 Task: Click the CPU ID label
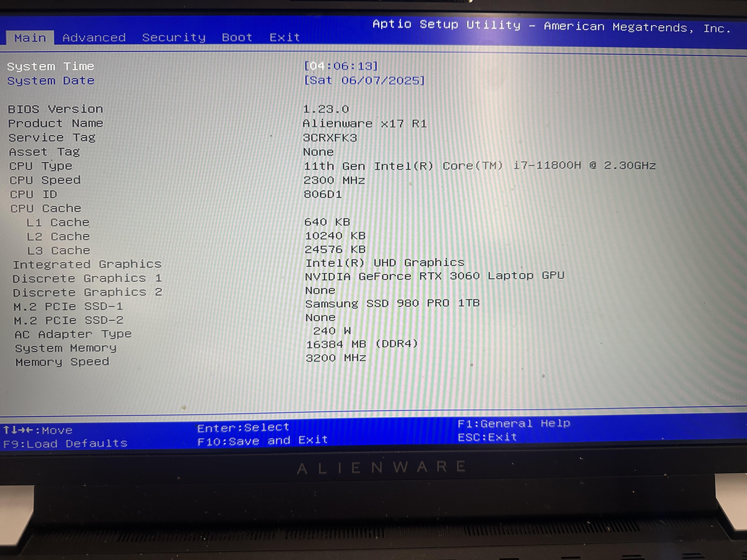click(x=33, y=194)
